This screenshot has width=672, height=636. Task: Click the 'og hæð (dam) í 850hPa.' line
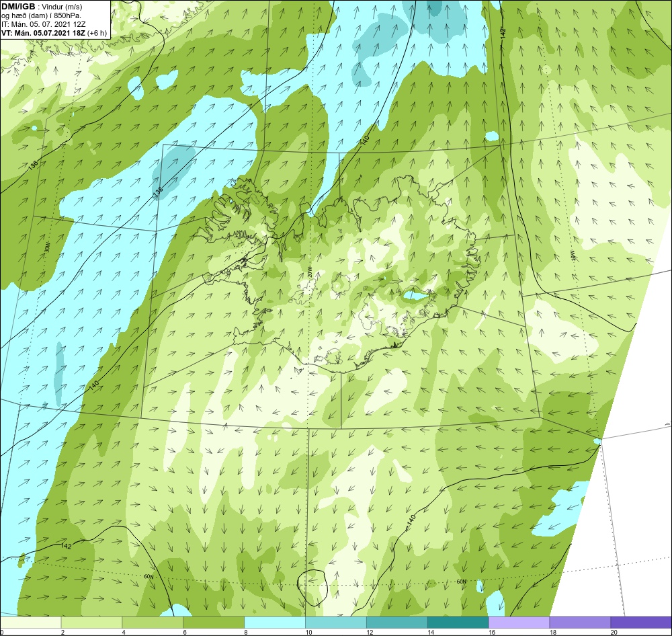[x=42, y=15]
